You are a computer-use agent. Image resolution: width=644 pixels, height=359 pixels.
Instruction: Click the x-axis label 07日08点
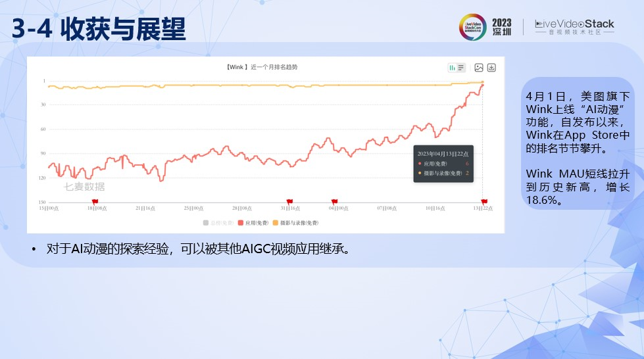(x=387, y=208)
